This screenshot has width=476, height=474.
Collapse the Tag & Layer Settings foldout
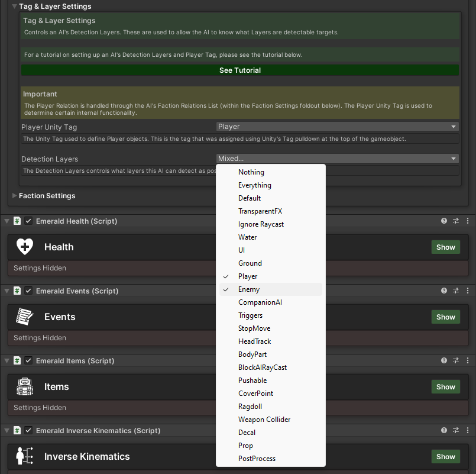pyautogui.click(x=15, y=7)
